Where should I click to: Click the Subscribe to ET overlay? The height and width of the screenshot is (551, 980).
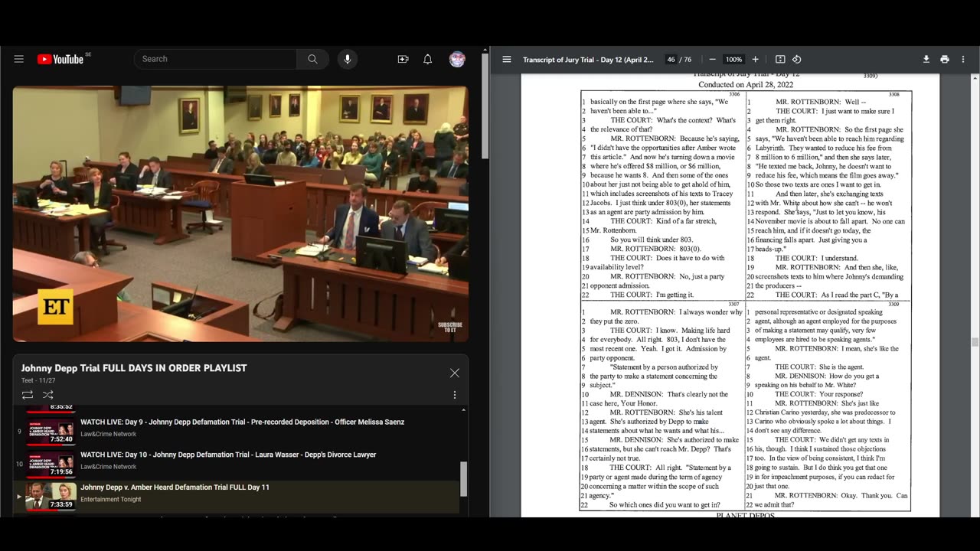[450, 326]
